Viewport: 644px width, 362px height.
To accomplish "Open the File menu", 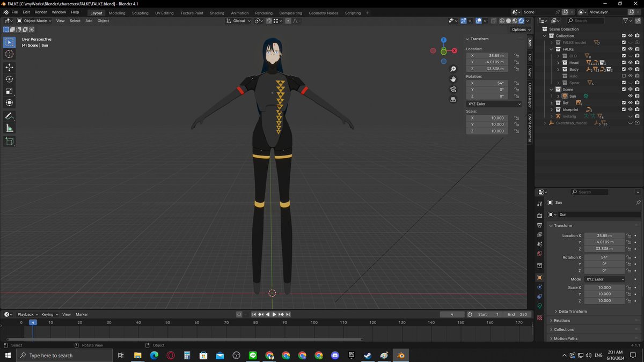I will pyautogui.click(x=14, y=12).
